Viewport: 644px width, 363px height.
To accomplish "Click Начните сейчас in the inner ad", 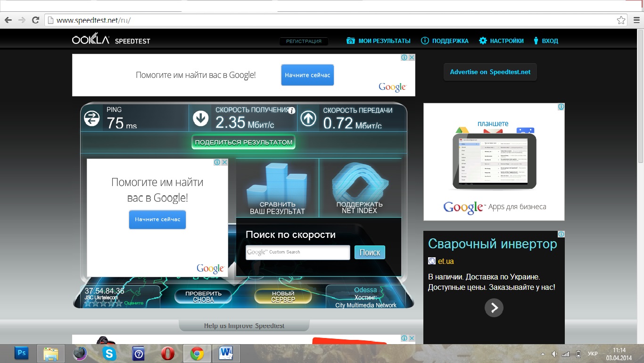I will point(157,219).
